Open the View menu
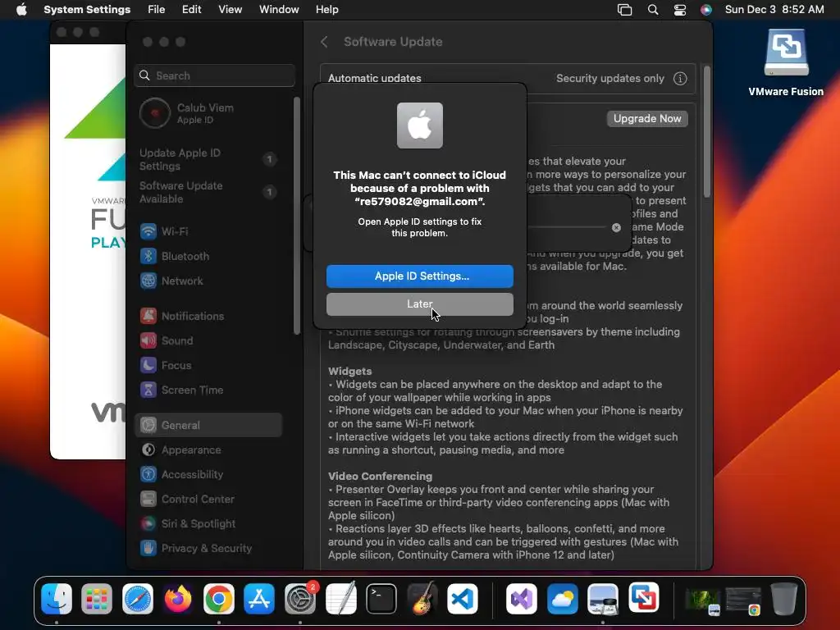840x630 pixels. 231,10
